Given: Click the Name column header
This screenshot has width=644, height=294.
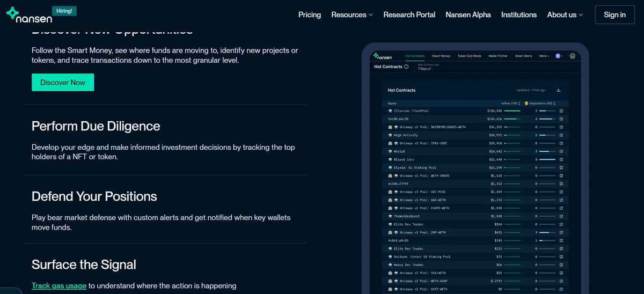Looking at the screenshot, I should pos(392,103).
